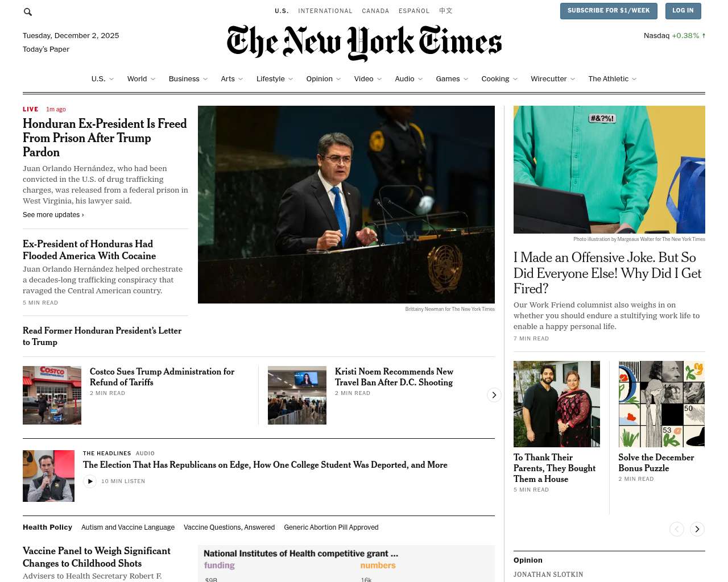Go to next sidebar carousel slide

click(x=697, y=529)
